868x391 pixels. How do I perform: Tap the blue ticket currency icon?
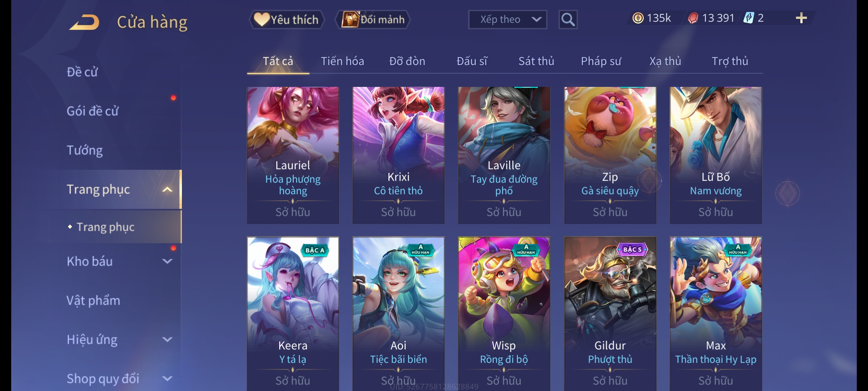(x=748, y=18)
